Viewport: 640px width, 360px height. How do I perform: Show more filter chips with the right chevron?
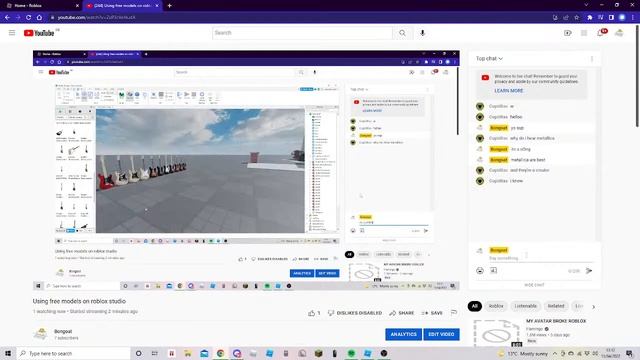pos(593,307)
